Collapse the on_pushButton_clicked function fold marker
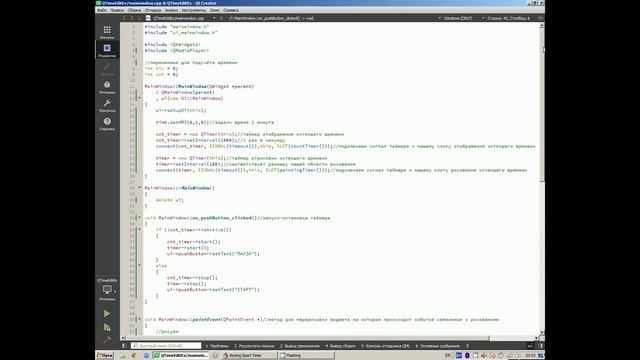640x360 pixels. 139,218
